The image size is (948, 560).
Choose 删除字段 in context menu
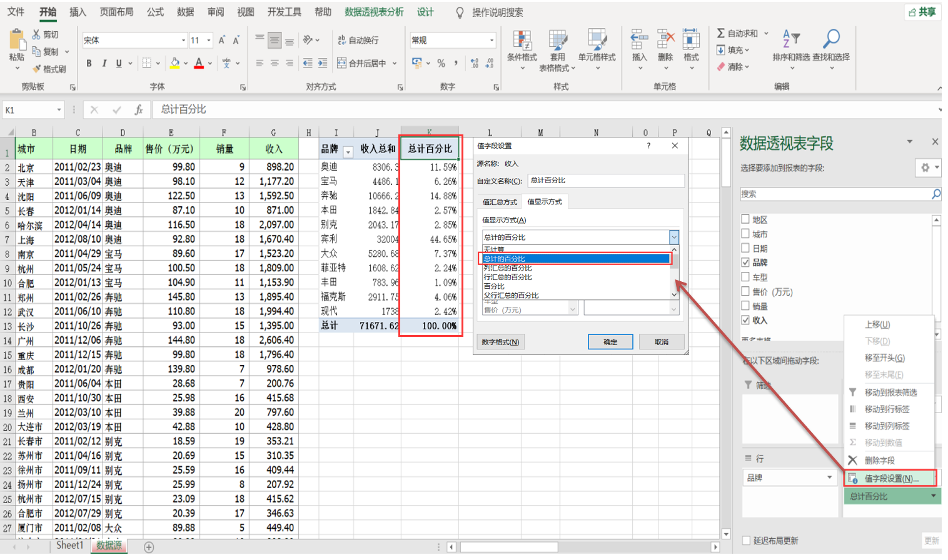pyautogui.click(x=879, y=460)
